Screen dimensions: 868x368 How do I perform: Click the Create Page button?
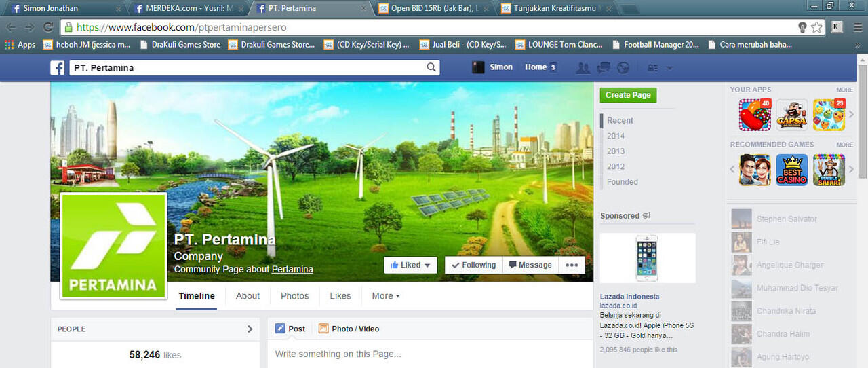(628, 95)
